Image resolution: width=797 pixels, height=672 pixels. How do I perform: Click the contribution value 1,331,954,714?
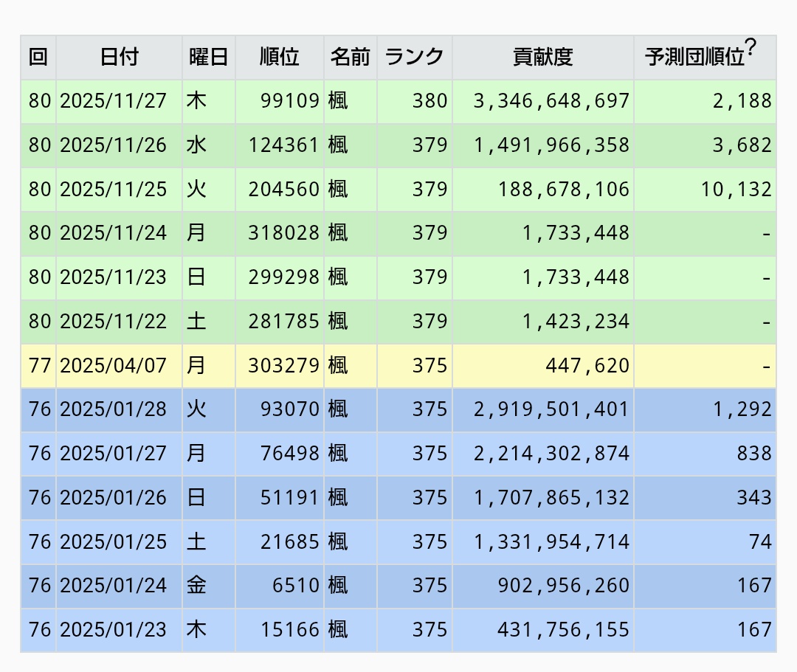(x=551, y=541)
